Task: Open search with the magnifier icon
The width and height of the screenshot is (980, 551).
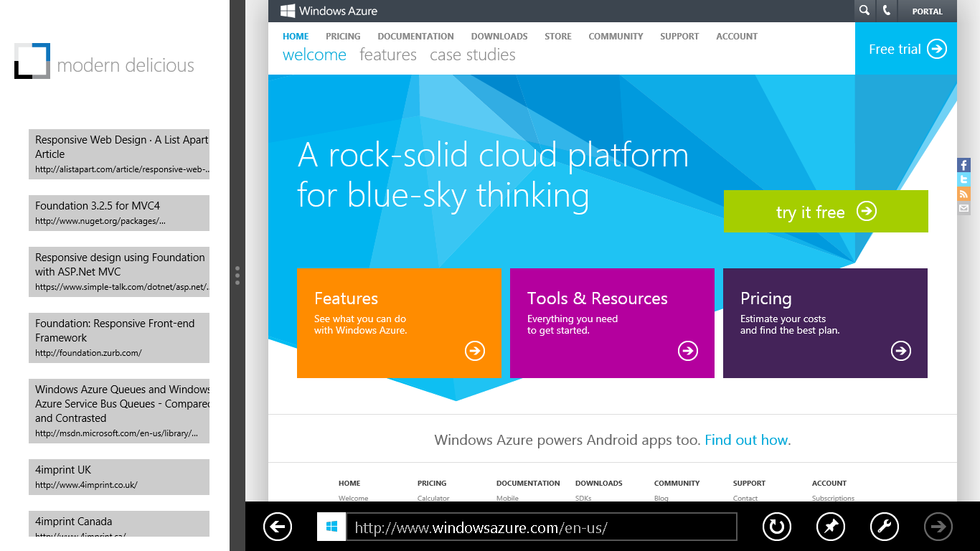Action: [864, 11]
